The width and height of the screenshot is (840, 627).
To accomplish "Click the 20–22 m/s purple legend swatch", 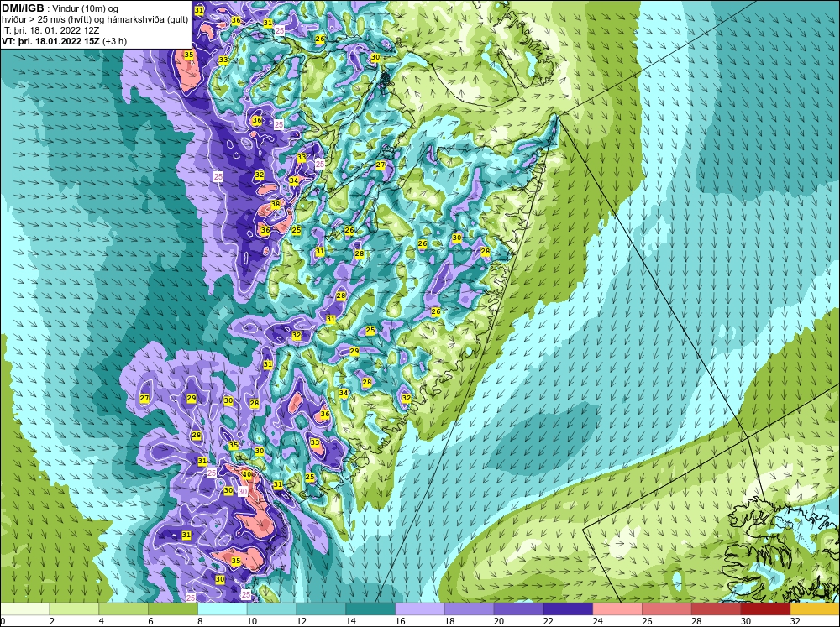I will pos(518,609).
